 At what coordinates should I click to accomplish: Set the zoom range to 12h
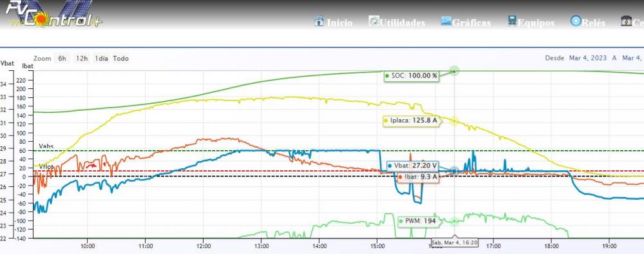(82, 59)
